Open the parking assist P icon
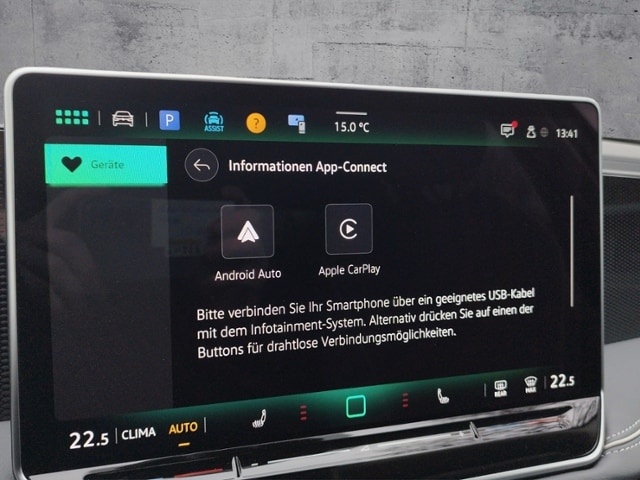 [170, 120]
